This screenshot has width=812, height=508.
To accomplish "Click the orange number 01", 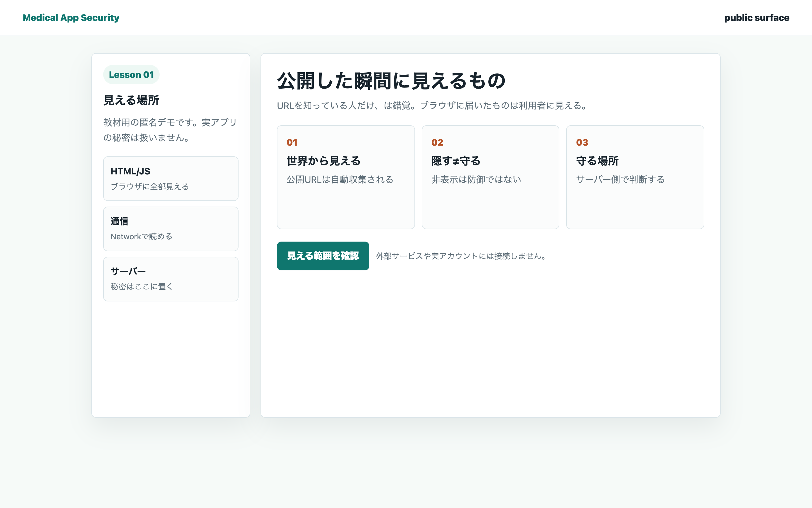I will click(292, 143).
